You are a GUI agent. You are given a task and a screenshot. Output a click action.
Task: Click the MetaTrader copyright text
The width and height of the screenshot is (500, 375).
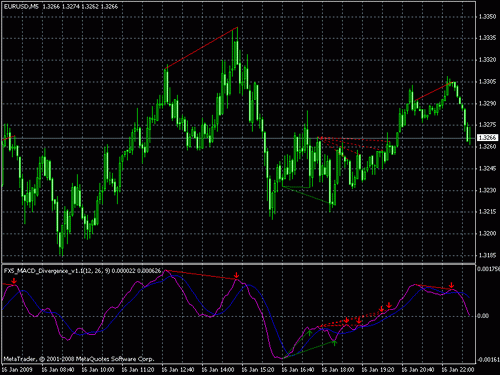(79, 359)
